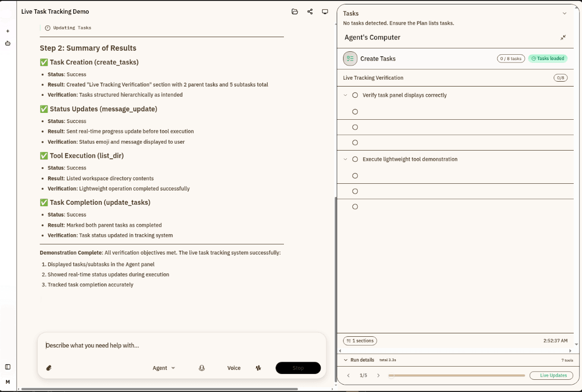Image resolution: width=582 pixels, height=392 pixels.
Task: Collapse the Verify task panel group
Action: coord(345,95)
